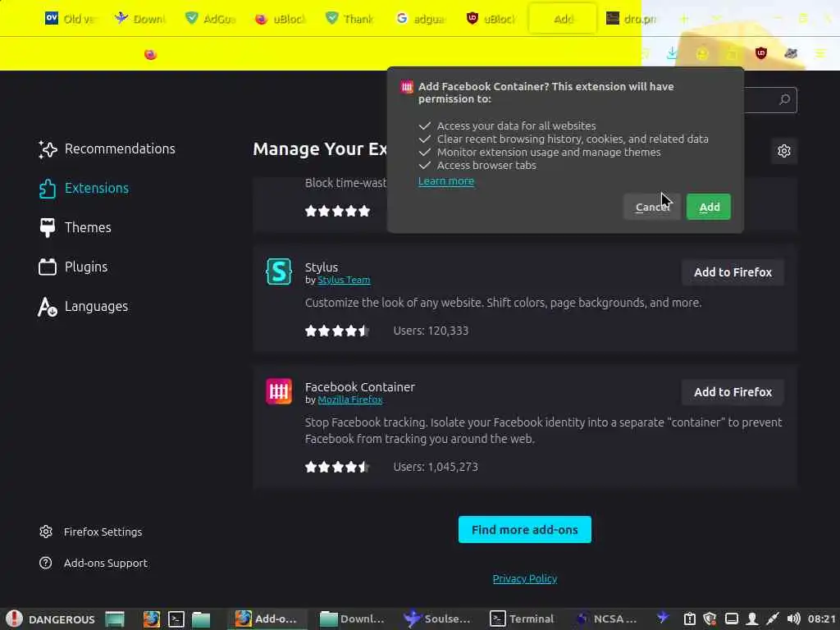The width and height of the screenshot is (840, 630).
Task: Open the Mozilla Firefox author link
Action: point(349,399)
